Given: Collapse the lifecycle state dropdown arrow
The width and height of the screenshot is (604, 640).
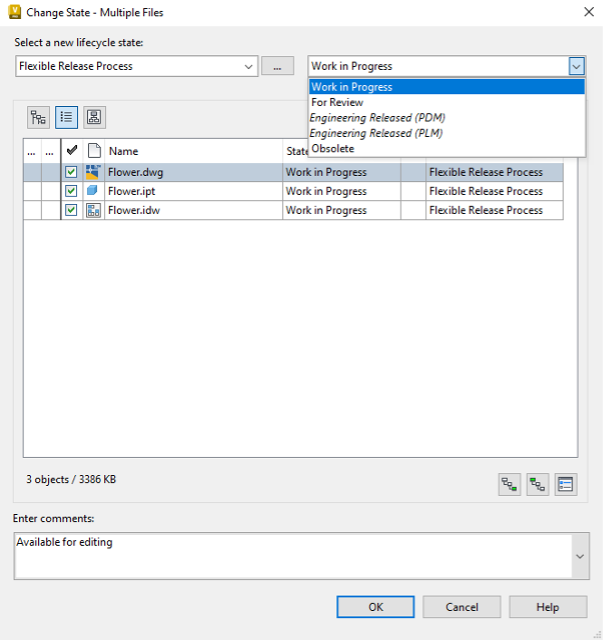Looking at the screenshot, I should [576, 66].
